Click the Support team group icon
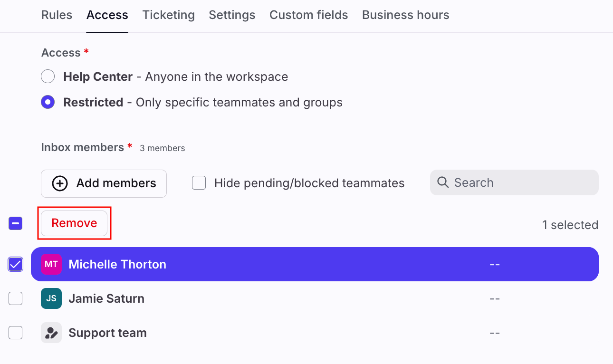Image resolution: width=613 pixels, height=364 pixels. 51,333
